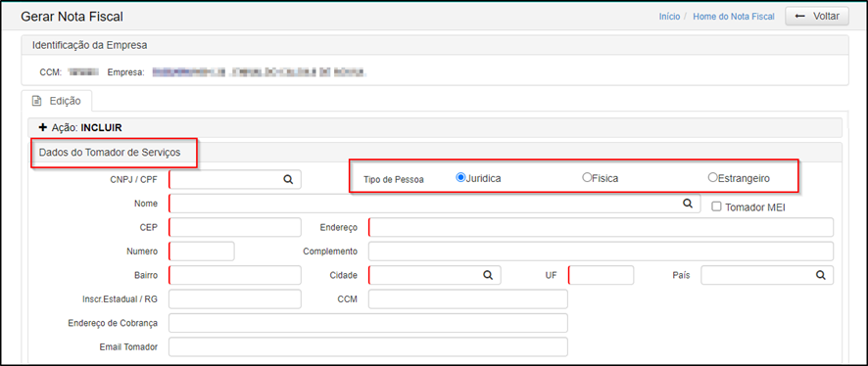
Task: Click the CNPJ / CPF search magnifier icon
Action: (x=288, y=180)
